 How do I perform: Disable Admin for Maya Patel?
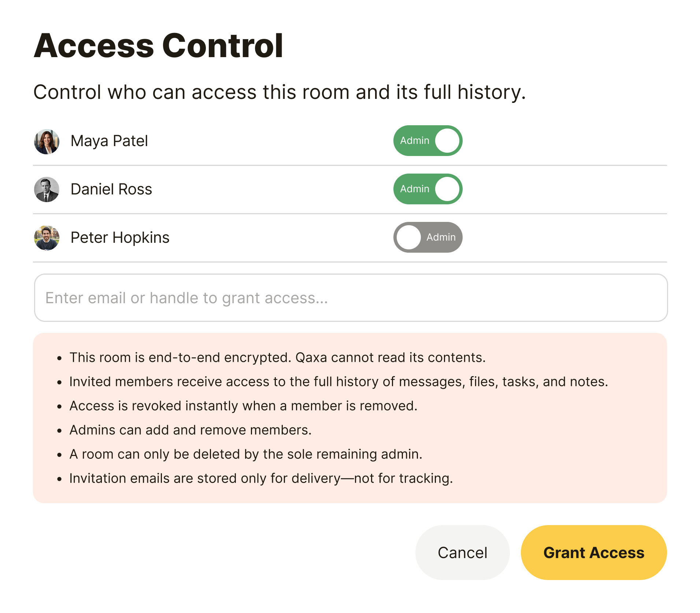[427, 140]
